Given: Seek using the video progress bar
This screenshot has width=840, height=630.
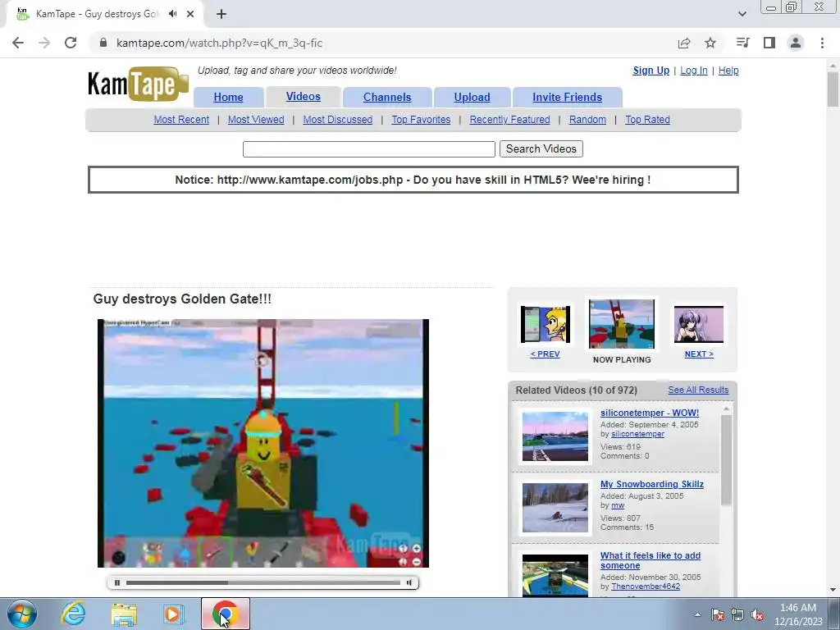Looking at the screenshot, I should [x=263, y=583].
